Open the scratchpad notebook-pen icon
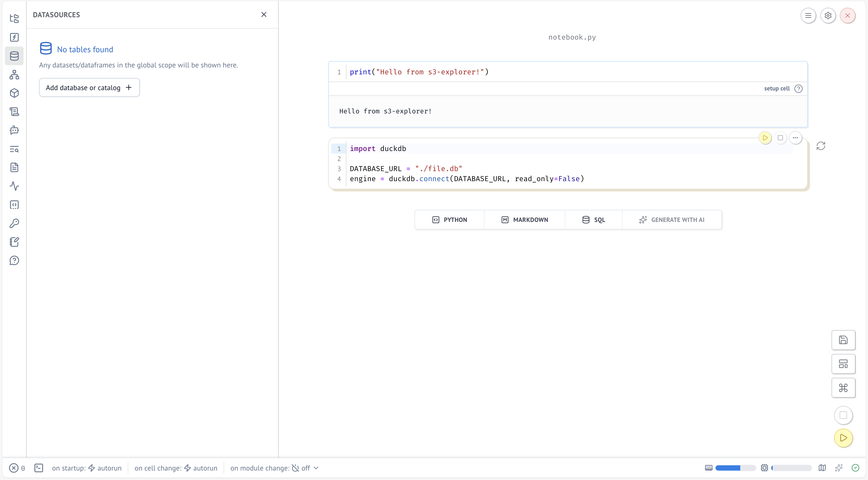 point(14,242)
